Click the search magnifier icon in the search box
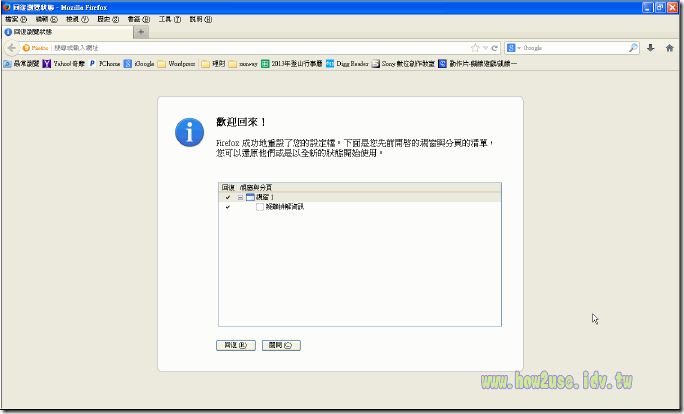The height and width of the screenshot is (414, 684). [x=632, y=47]
